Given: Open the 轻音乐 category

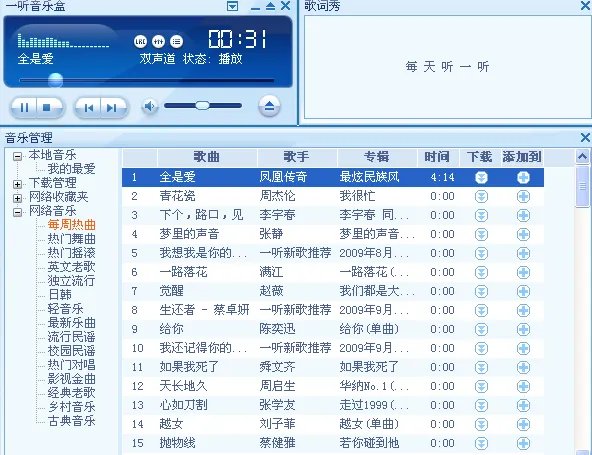Looking at the screenshot, I should tap(65, 308).
